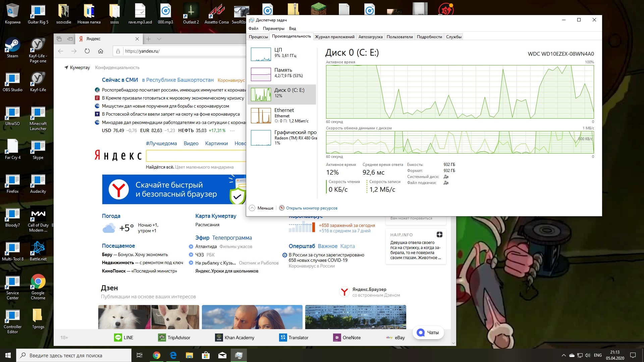Open the Видео link on Yandex
This screenshot has width=644, height=362.
[191, 143]
